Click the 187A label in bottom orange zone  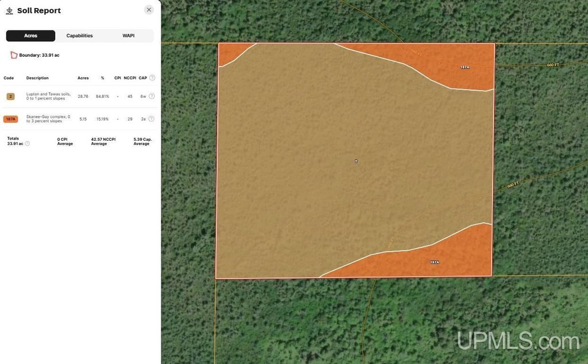(434, 262)
